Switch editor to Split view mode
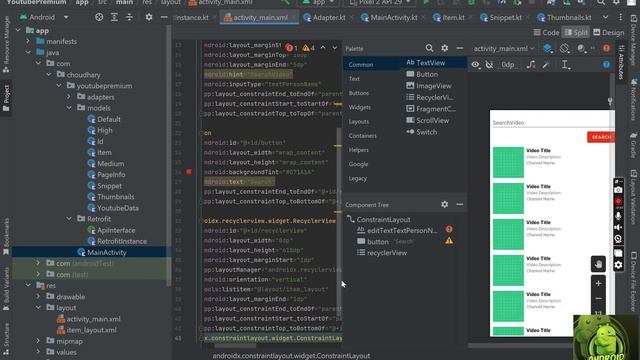 click(x=576, y=32)
